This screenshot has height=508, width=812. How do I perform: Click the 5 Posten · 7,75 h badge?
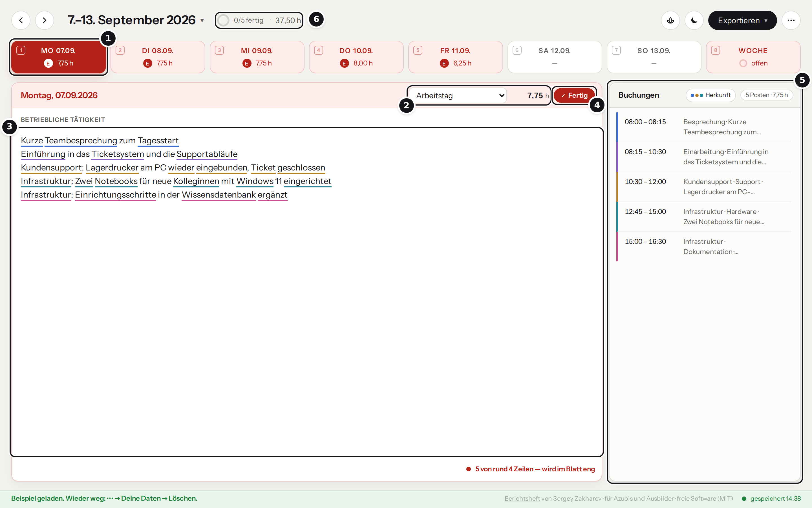(x=766, y=95)
